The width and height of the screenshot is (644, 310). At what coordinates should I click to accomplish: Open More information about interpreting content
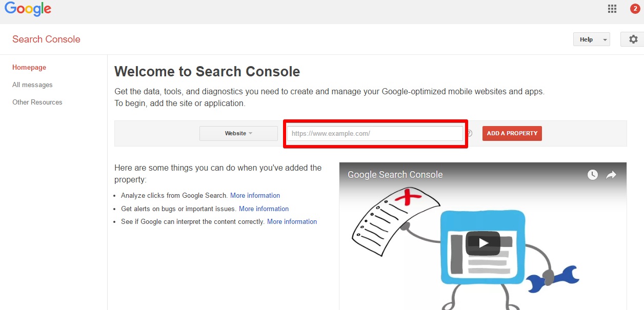click(x=292, y=222)
